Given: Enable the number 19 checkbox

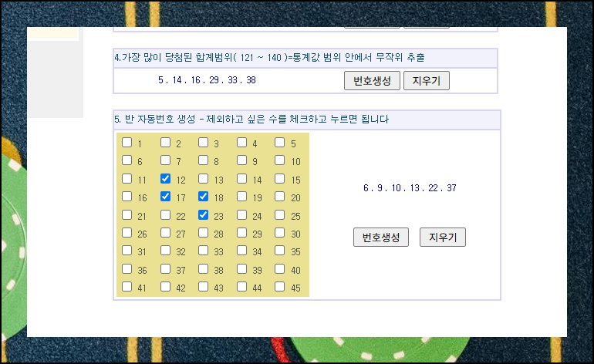Looking at the screenshot, I should 241,196.
